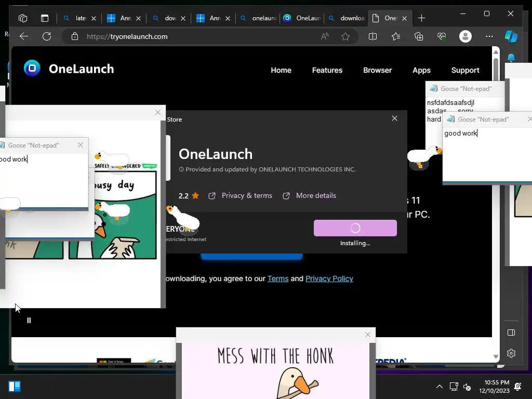Add page to favorites star icon
The height and width of the screenshot is (399, 532).
[x=345, y=36]
